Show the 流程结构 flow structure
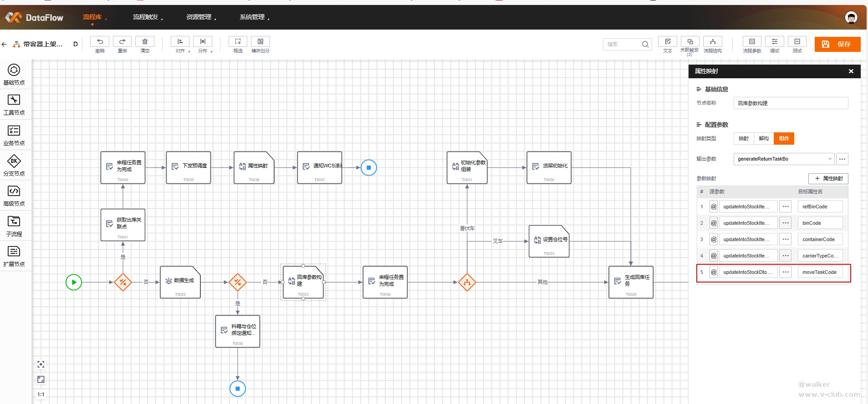The width and height of the screenshot is (868, 404). point(713,41)
